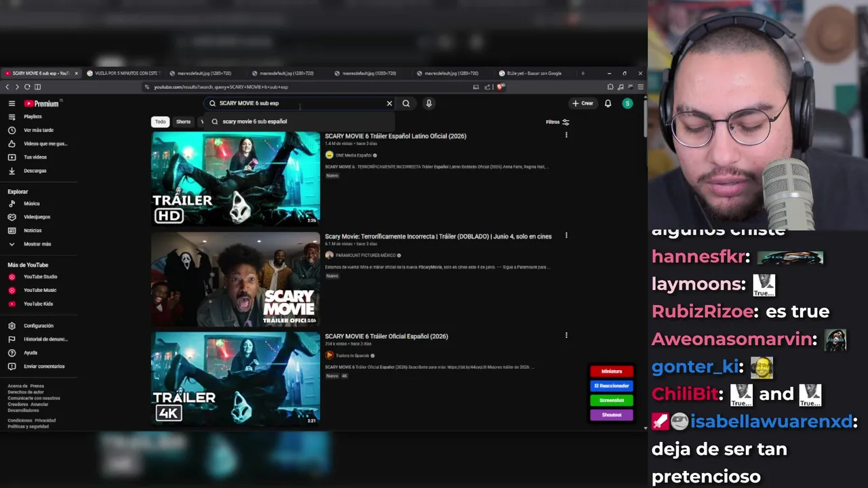Open 'Enviar comentarios' feedback

pos(43,366)
